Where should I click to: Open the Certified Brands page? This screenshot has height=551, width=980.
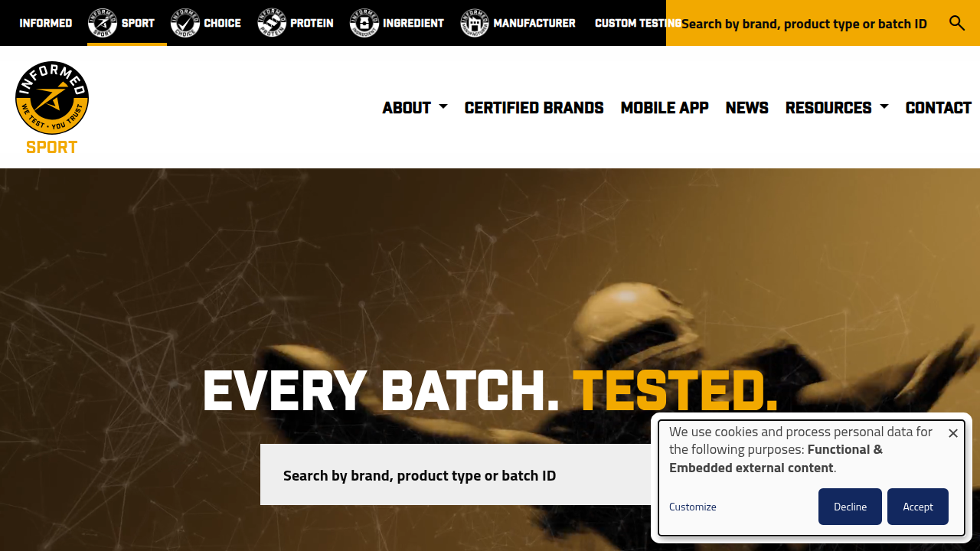coord(534,108)
